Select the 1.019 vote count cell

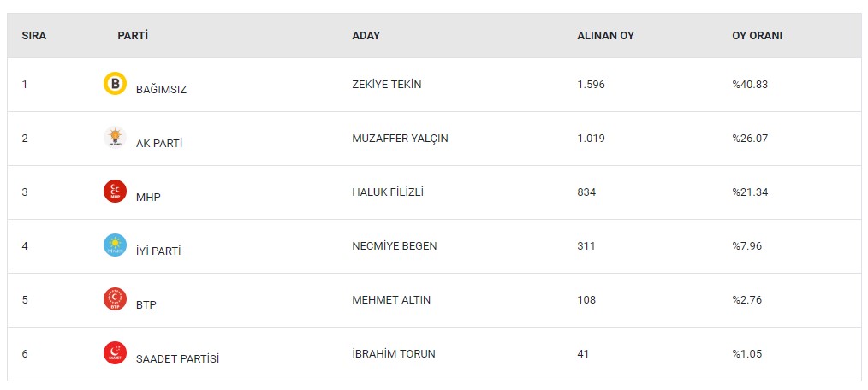(x=591, y=139)
